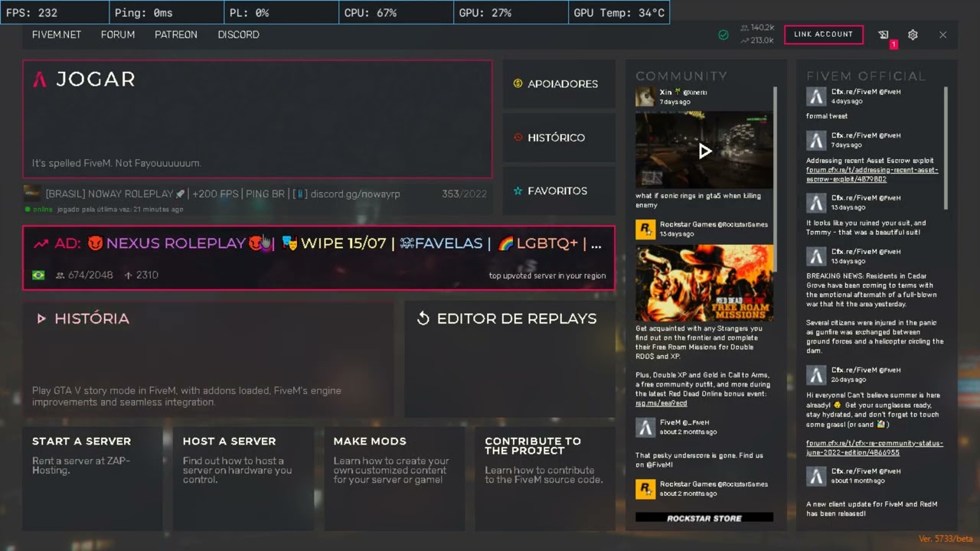
Task: Open the asset escrow exploit forum link
Action: pyautogui.click(x=872, y=174)
